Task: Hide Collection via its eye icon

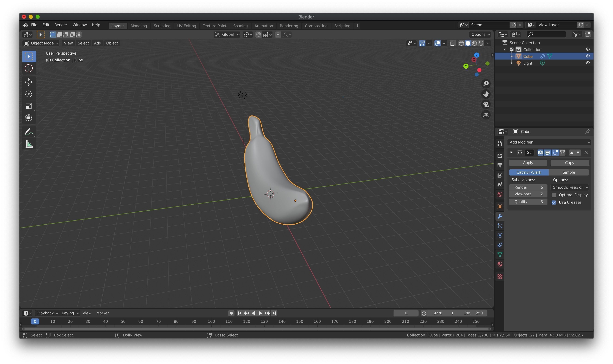Action: click(x=588, y=49)
